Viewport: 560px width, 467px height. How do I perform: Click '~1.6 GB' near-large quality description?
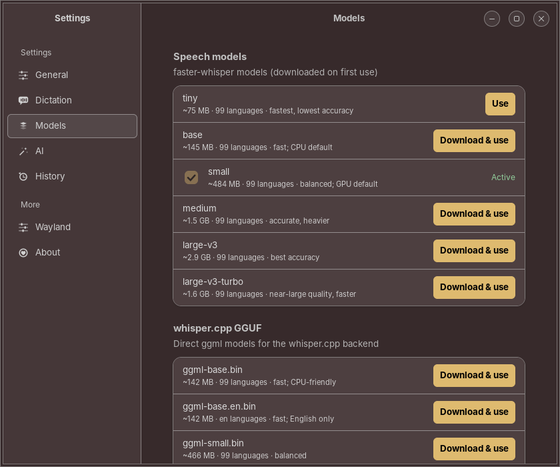pyautogui.click(x=269, y=295)
